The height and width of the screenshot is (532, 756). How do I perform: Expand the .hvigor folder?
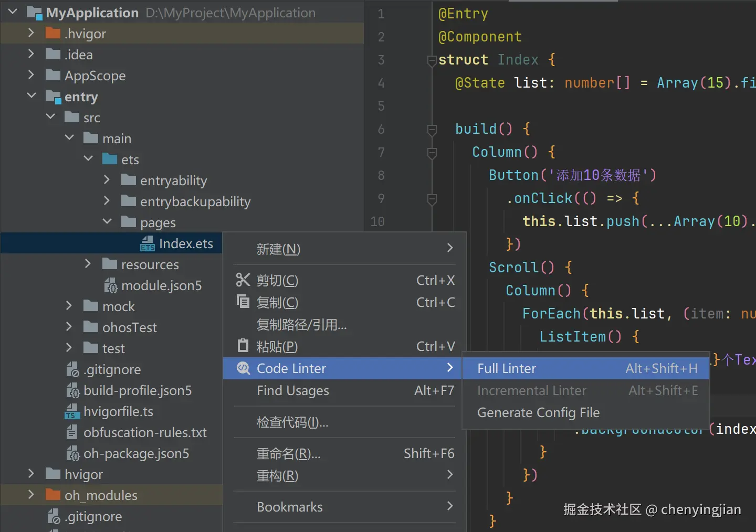[31, 33]
